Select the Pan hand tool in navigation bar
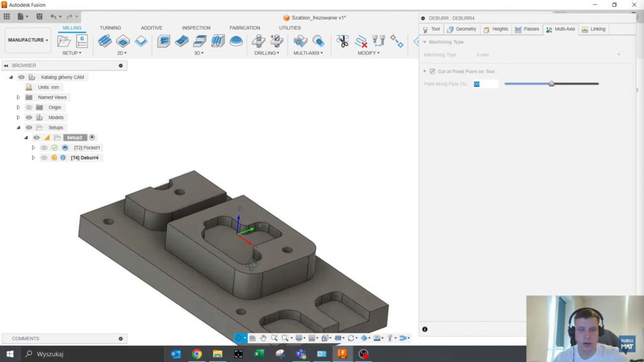The image size is (644, 362). click(x=264, y=338)
